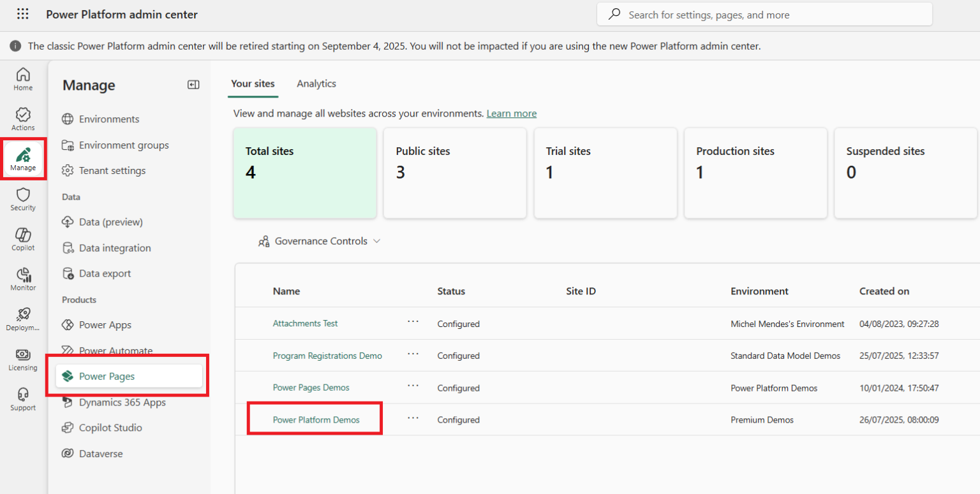980x494 pixels.
Task: Collapse the Manage navigation pane
Action: tap(193, 84)
